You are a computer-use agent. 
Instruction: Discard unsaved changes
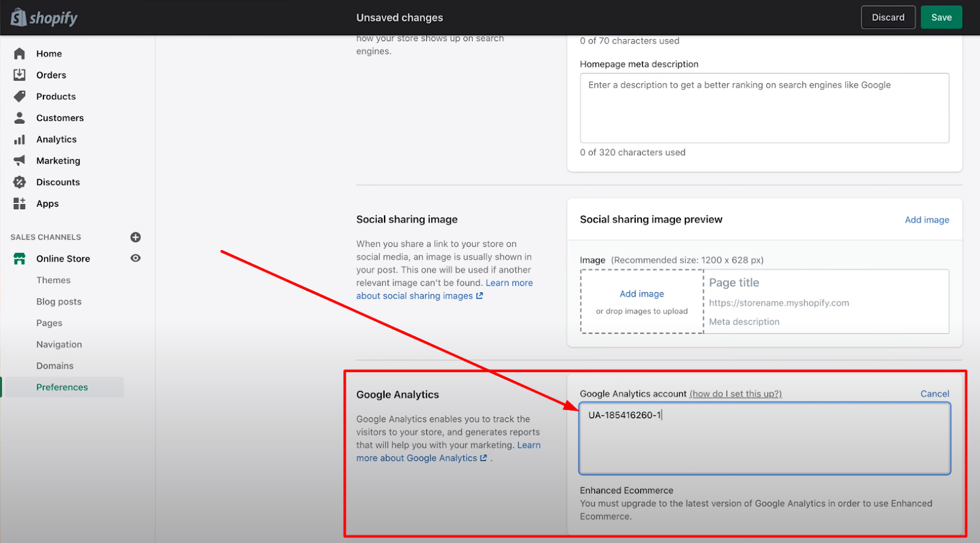[888, 17]
